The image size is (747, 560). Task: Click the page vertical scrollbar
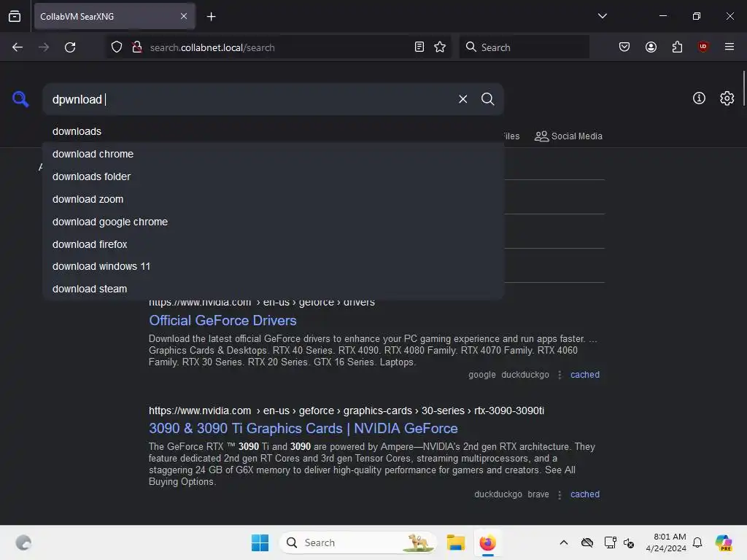(743, 90)
